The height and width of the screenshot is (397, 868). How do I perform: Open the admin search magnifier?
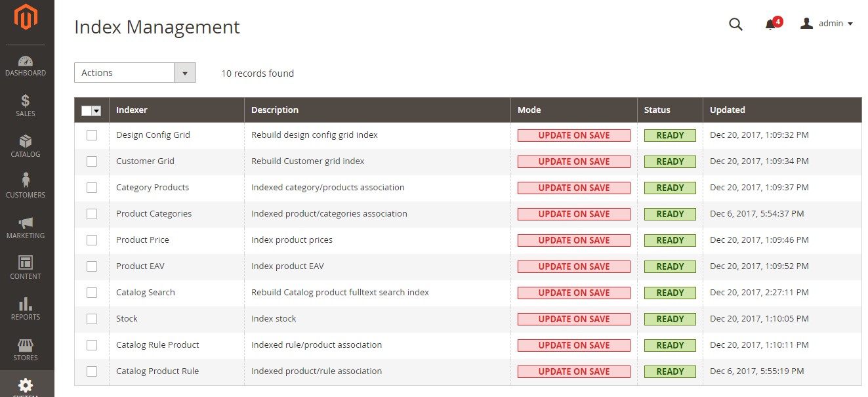[735, 24]
